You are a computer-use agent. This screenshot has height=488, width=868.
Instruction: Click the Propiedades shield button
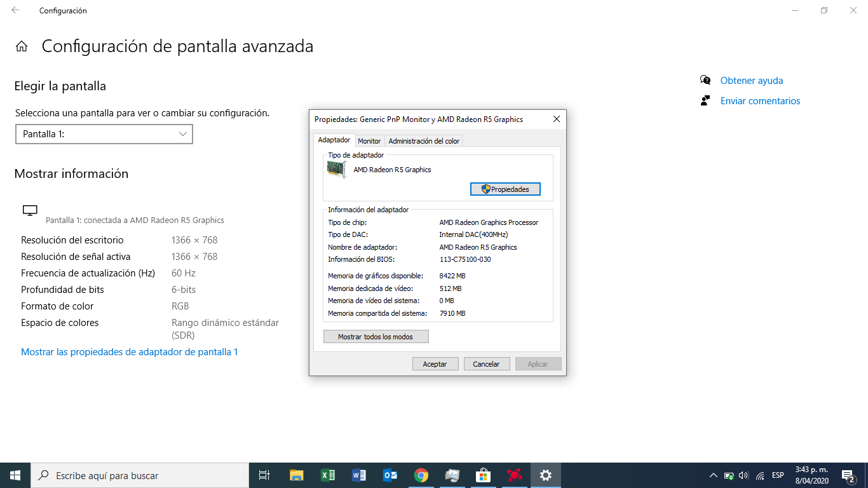tap(505, 189)
